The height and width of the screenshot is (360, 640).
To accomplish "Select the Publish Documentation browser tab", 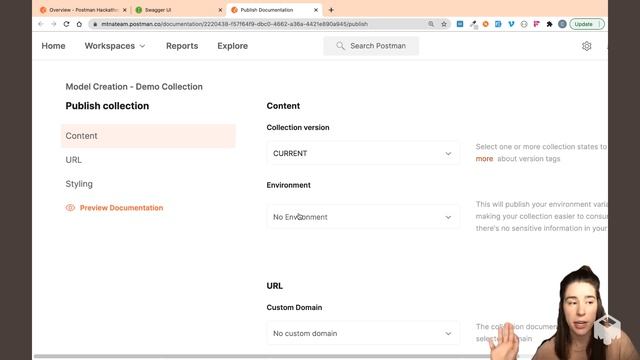I will 274,10.
